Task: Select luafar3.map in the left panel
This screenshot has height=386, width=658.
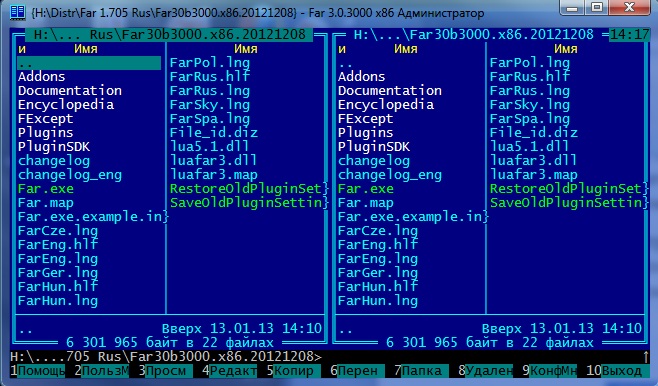Action: (214, 175)
